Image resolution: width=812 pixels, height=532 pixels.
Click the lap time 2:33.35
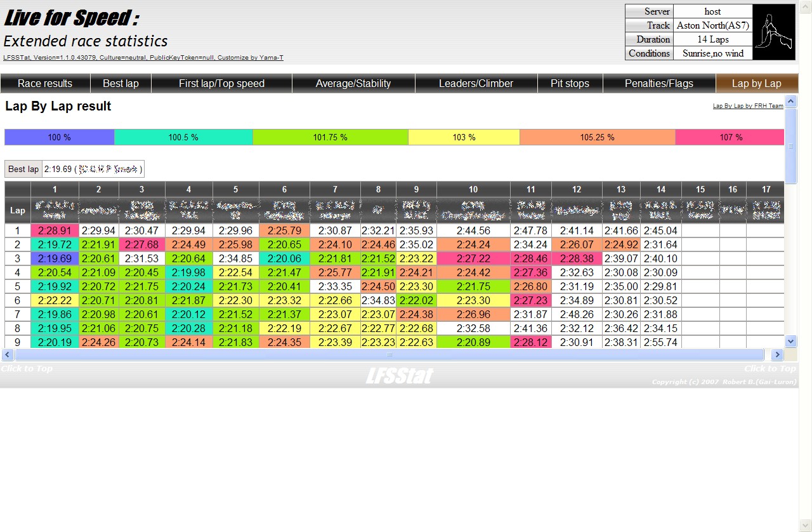[335, 286]
